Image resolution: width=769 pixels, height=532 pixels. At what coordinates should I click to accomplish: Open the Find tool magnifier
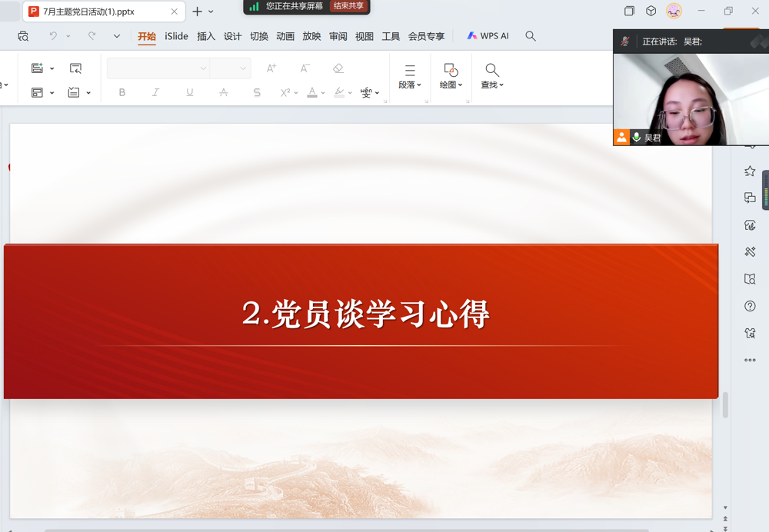click(491, 69)
